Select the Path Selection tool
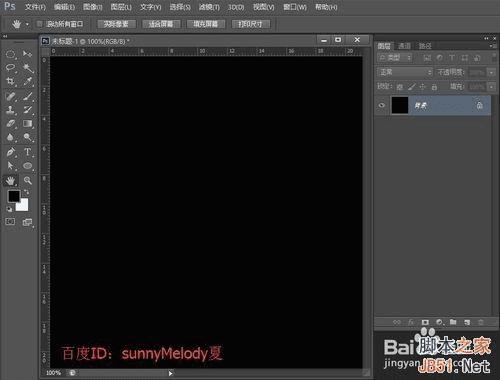 click(x=11, y=166)
